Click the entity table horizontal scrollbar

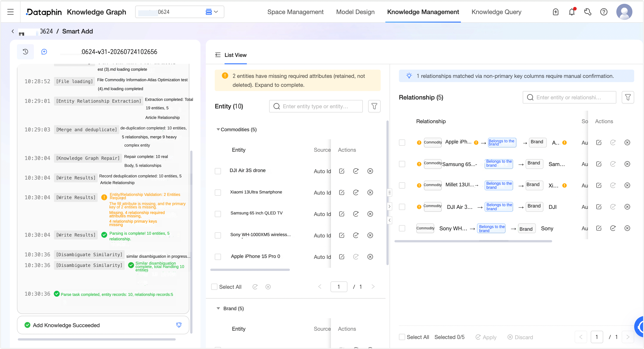(x=250, y=270)
